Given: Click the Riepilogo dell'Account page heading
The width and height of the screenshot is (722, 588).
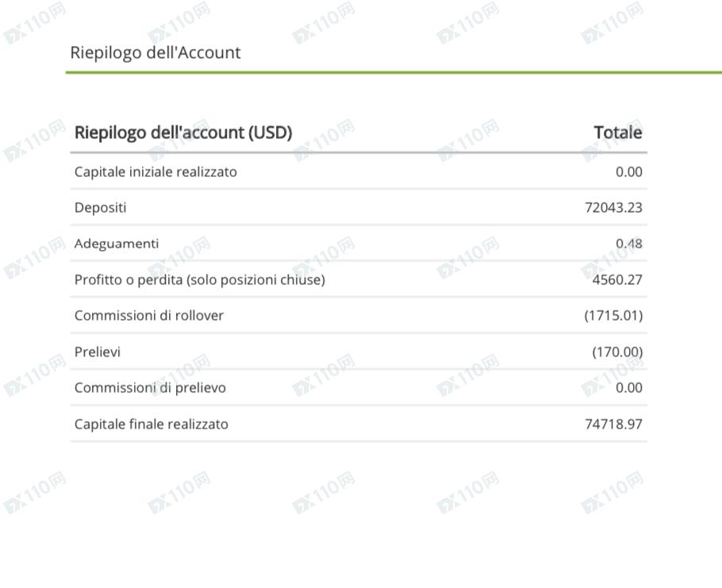Looking at the screenshot, I should pos(156,53).
